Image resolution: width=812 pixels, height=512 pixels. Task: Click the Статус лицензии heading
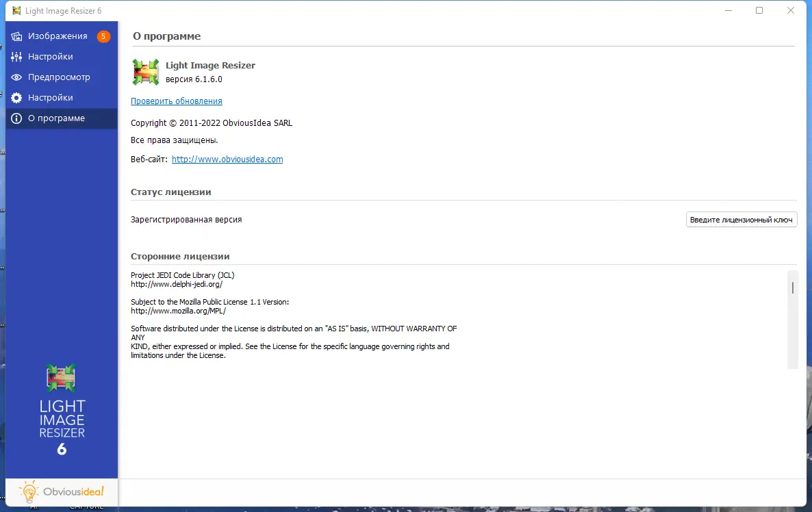(x=171, y=192)
